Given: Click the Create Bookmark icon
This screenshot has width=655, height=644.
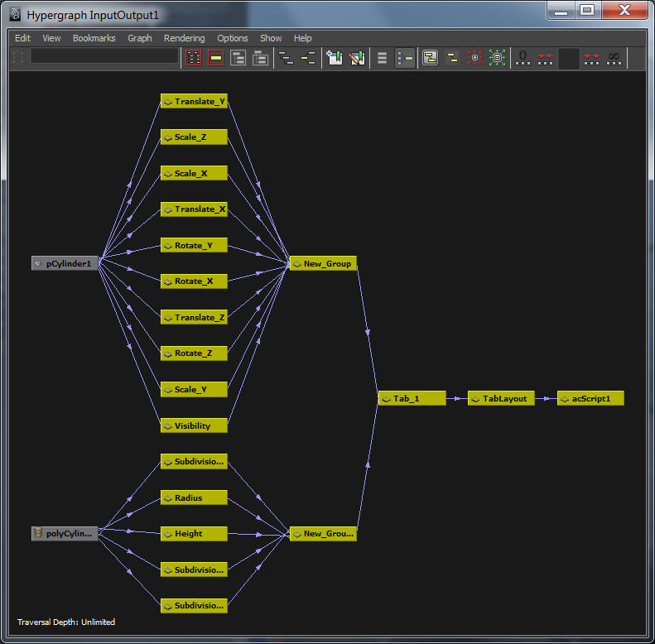Looking at the screenshot, I should [335, 58].
